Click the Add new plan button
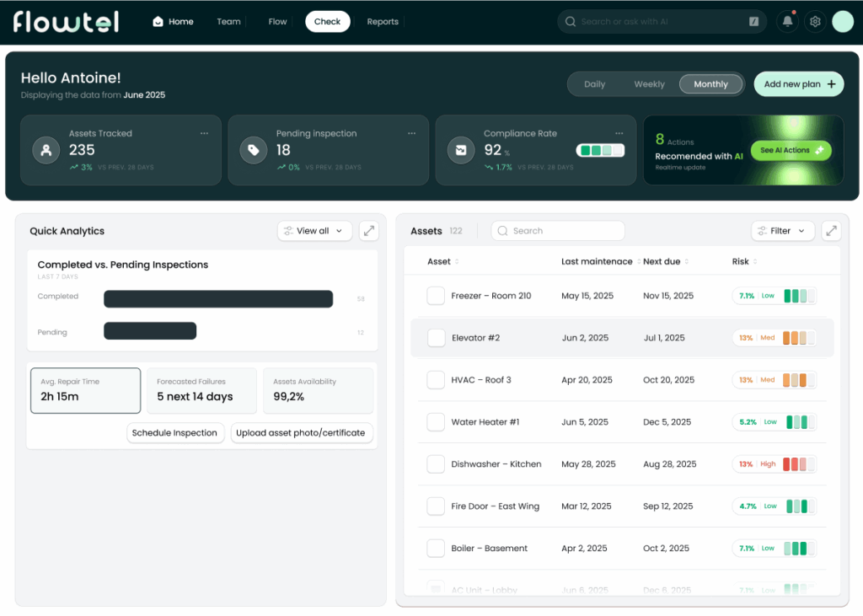This screenshot has height=616, width=863. click(798, 84)
